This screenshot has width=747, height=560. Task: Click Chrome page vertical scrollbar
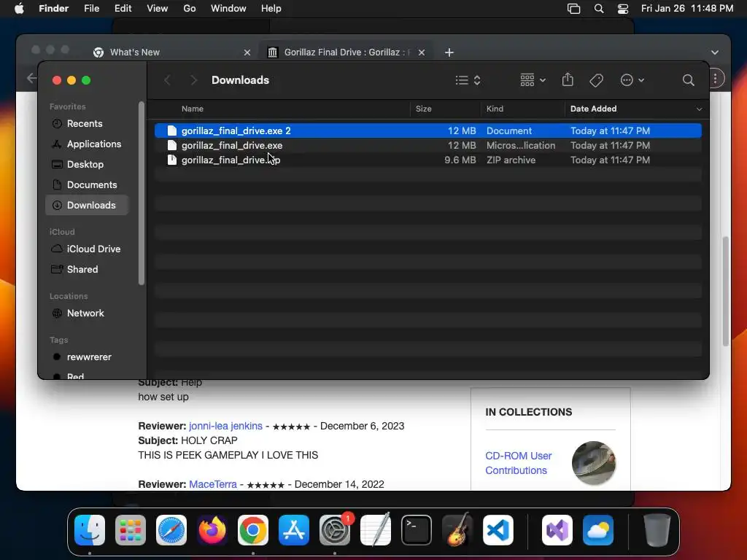coord(726,291)
